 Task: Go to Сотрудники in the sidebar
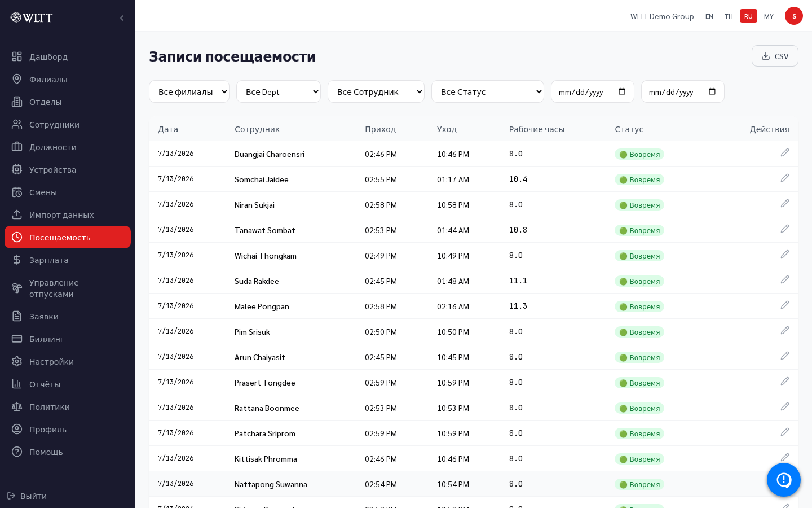click(x=68, y=124)
